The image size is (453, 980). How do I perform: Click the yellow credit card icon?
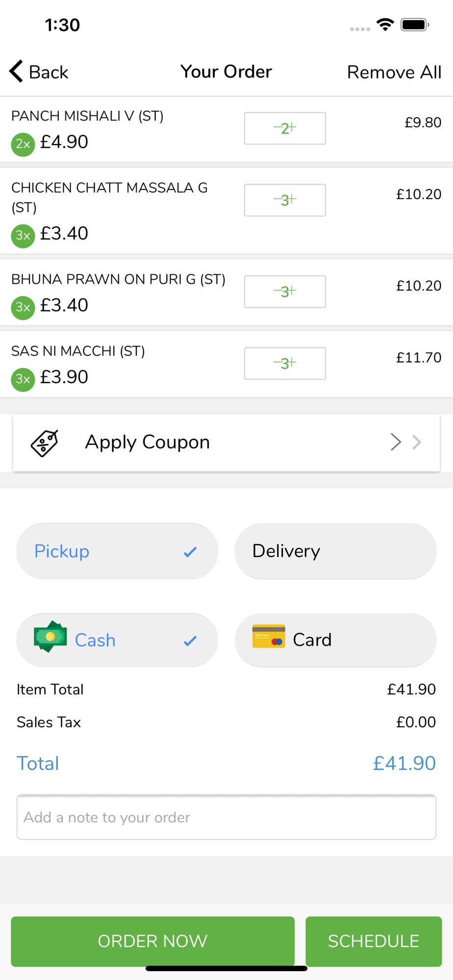pyautogui.click(x=269, y=636)
